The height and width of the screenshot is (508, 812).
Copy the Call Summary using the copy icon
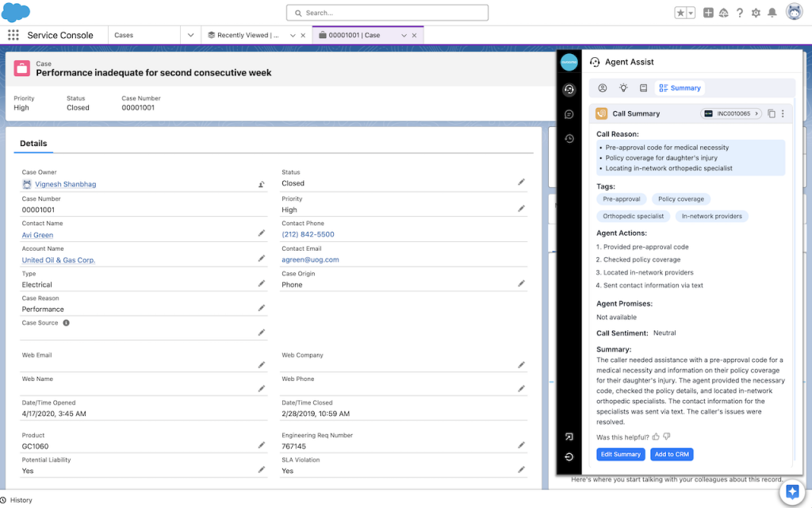771,113
